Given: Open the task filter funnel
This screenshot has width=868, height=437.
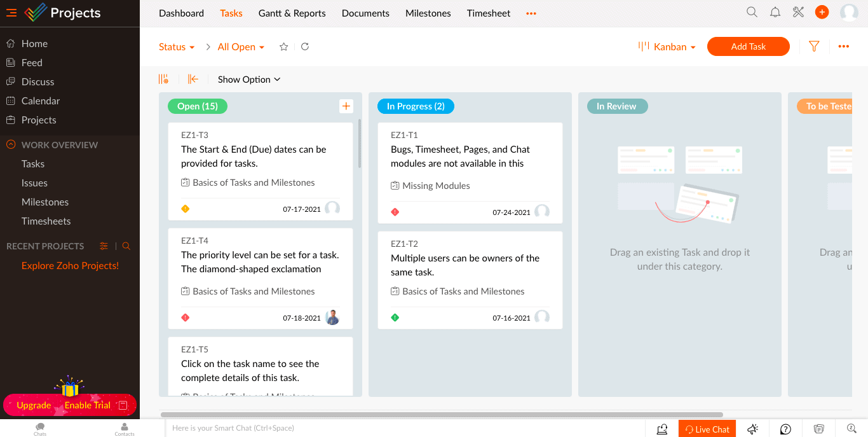Looking at the screenshot, I should point(814,46).
